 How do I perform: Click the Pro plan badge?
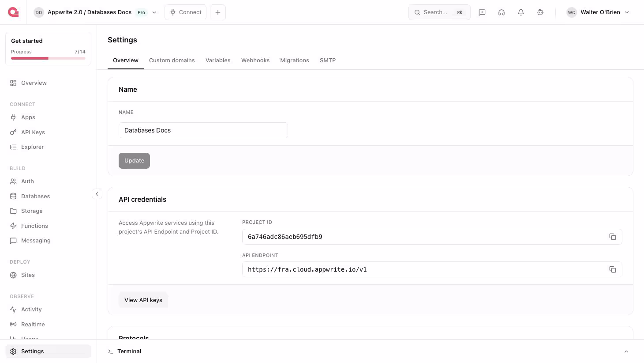pyautogui.click(x=141, y=12)
